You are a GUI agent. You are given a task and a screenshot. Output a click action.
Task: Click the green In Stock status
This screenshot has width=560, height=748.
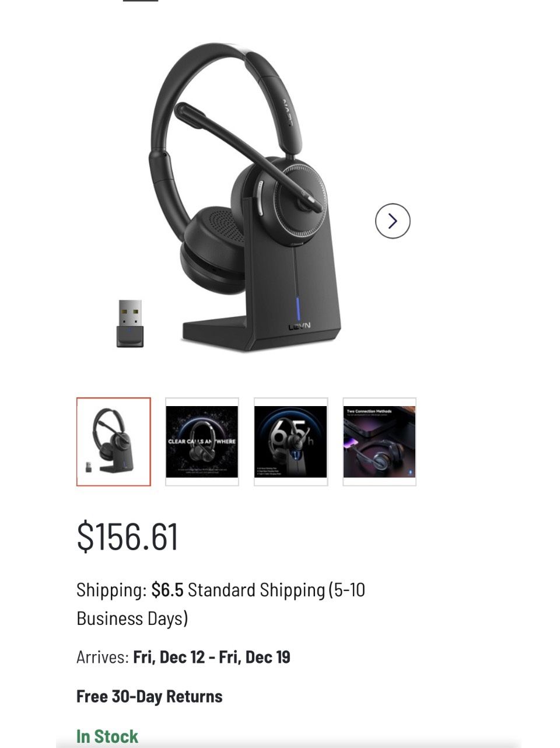tap(107, 736)
